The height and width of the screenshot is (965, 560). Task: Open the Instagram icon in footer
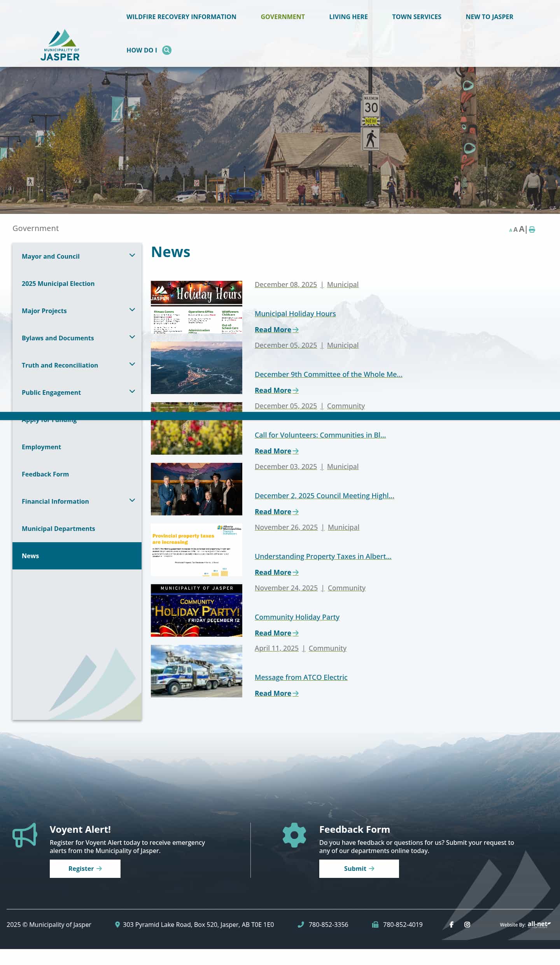tap(467, 925)
